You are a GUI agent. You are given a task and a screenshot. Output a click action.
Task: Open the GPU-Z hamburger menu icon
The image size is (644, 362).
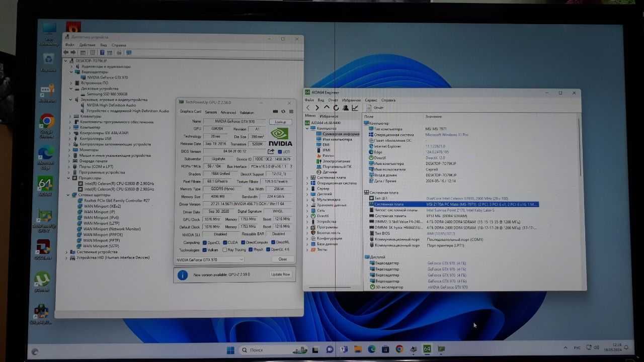coord(291,112)
